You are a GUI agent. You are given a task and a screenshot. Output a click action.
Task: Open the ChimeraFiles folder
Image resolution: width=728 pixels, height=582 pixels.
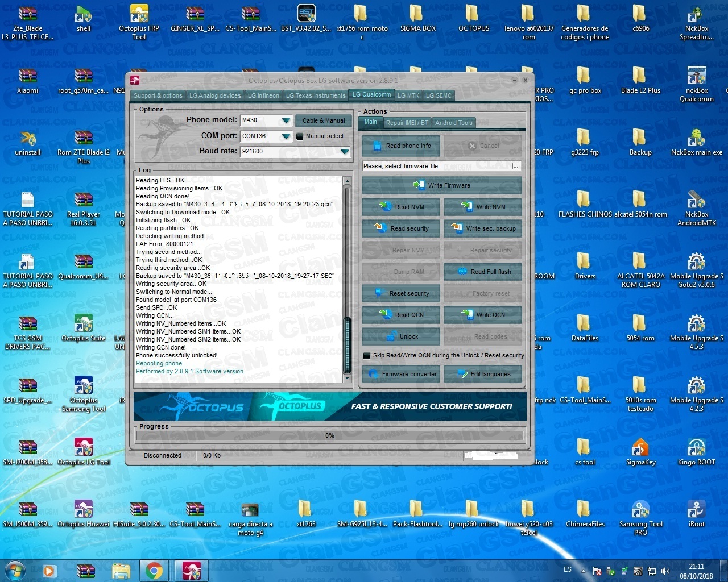coord(585,514)
